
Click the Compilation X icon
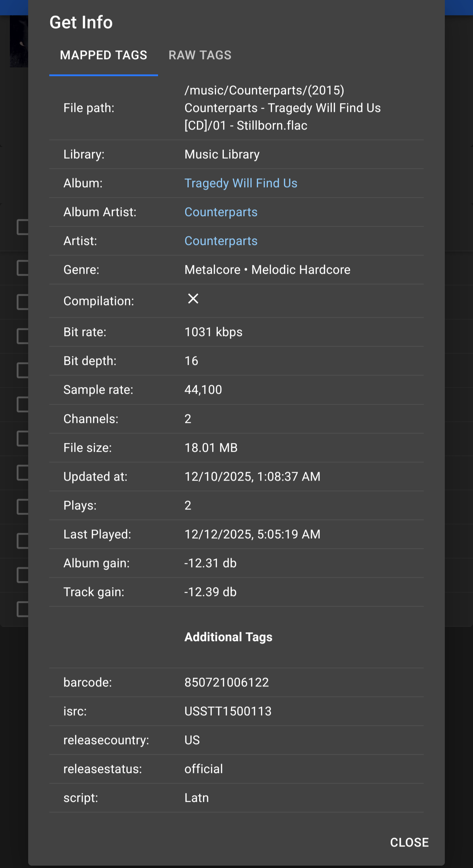(x=193, y=299)
